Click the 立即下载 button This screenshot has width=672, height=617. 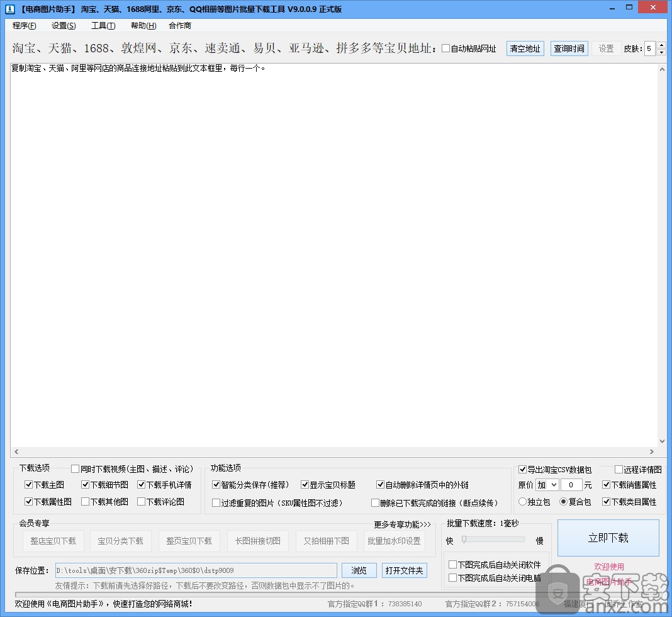(x=608, y=538)
